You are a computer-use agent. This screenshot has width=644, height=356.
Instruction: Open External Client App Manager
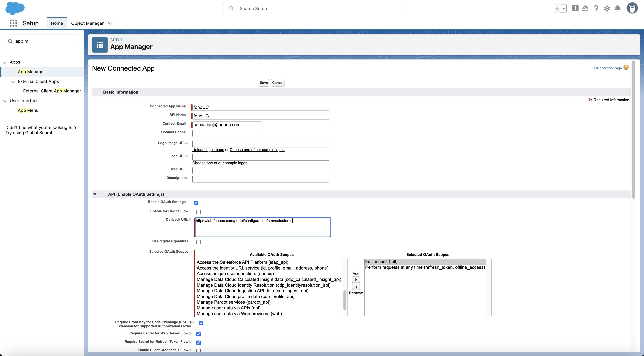(52, 91)
